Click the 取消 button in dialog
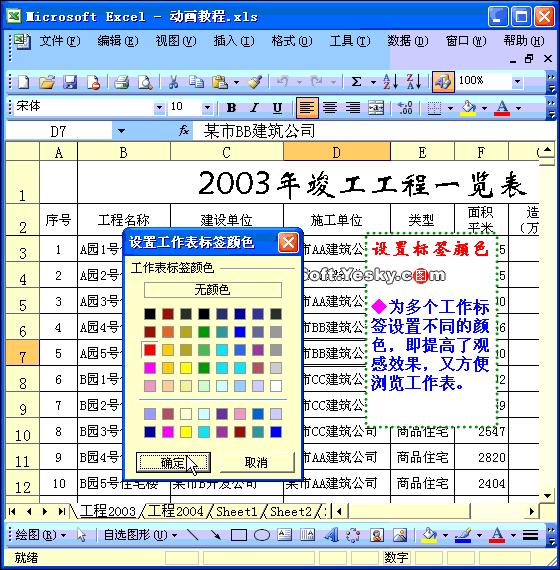Screen dimensions: 560x570 (256, 462)
